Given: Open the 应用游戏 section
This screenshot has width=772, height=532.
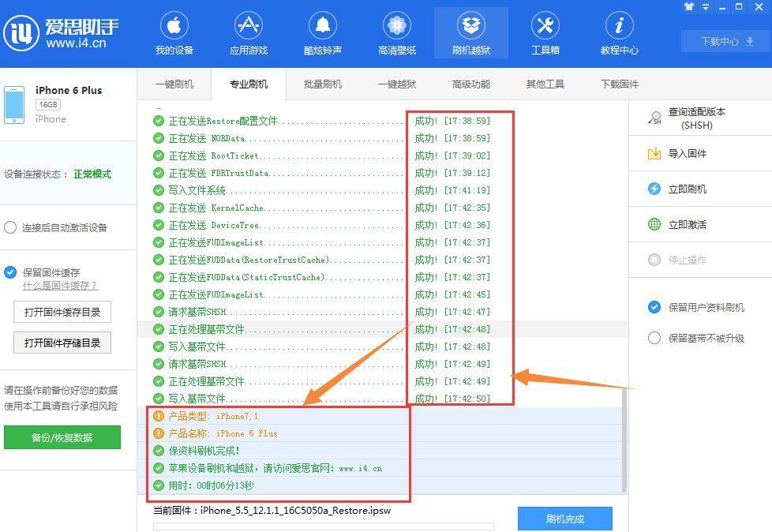Looking at the screenshot, I should click(x=249, y=33).
